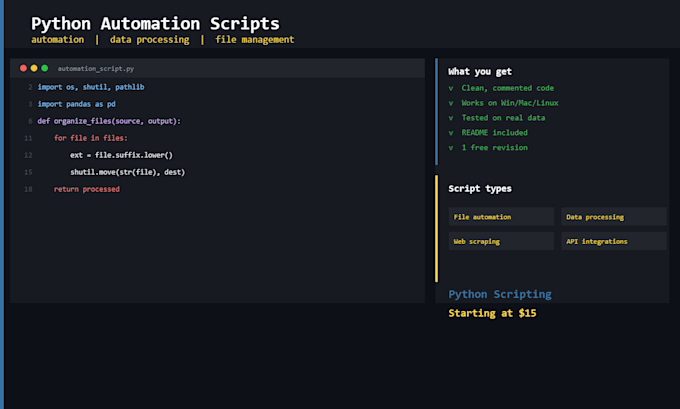Click line number 18 in the gutter
The height and width of the screenshot is (409, 680).
point(28,189)
